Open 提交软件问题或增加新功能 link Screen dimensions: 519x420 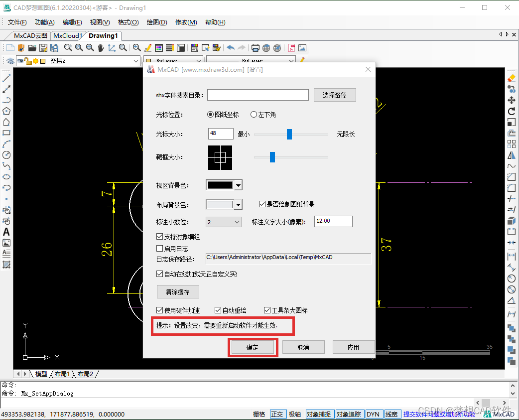click(x=439, y=415)
